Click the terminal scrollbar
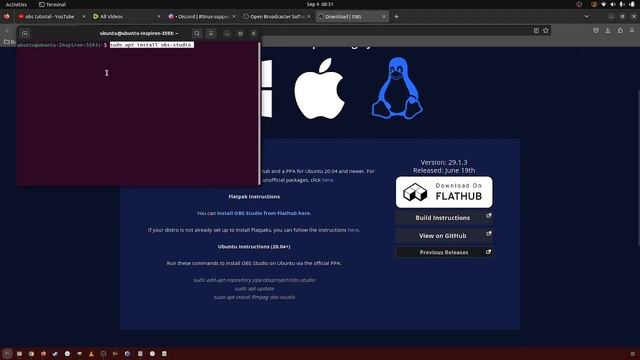Image resolution: width=640 pixels, height=360 pixels. [x=259, y=113]
